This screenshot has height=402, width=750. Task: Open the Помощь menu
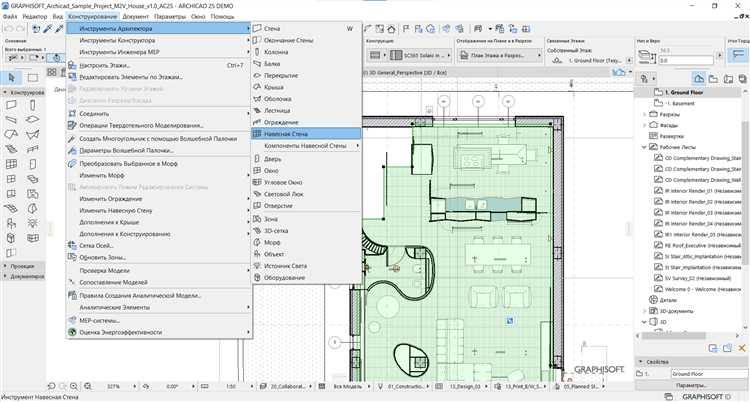coord(222,16)
